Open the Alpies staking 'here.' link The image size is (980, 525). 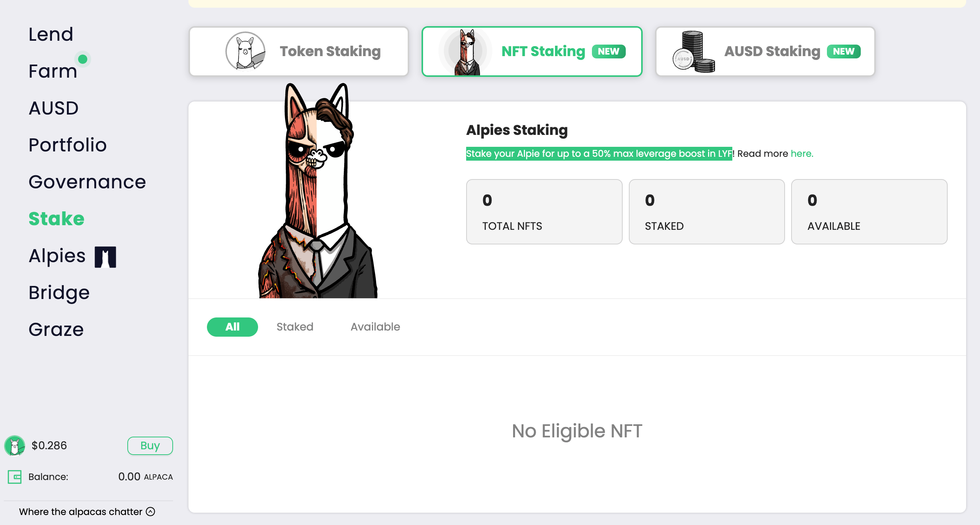(x=802, y=153)
